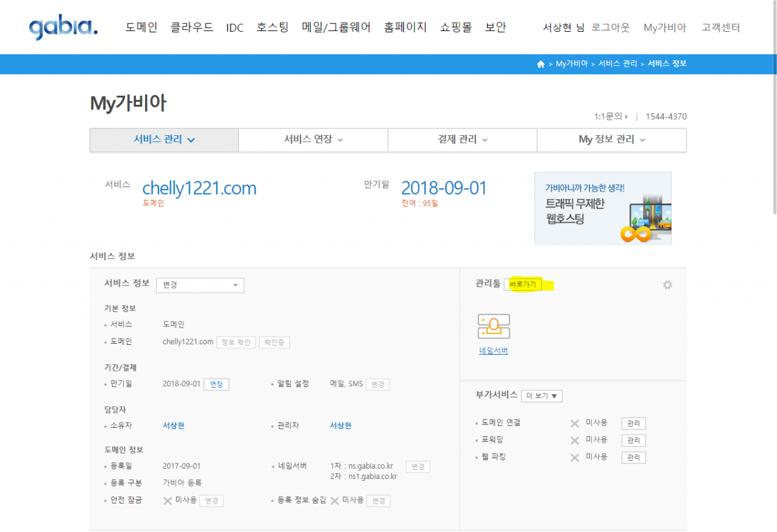
Task: Click the 연장 button beside 만기일
Action: click(x=216, y=384)
